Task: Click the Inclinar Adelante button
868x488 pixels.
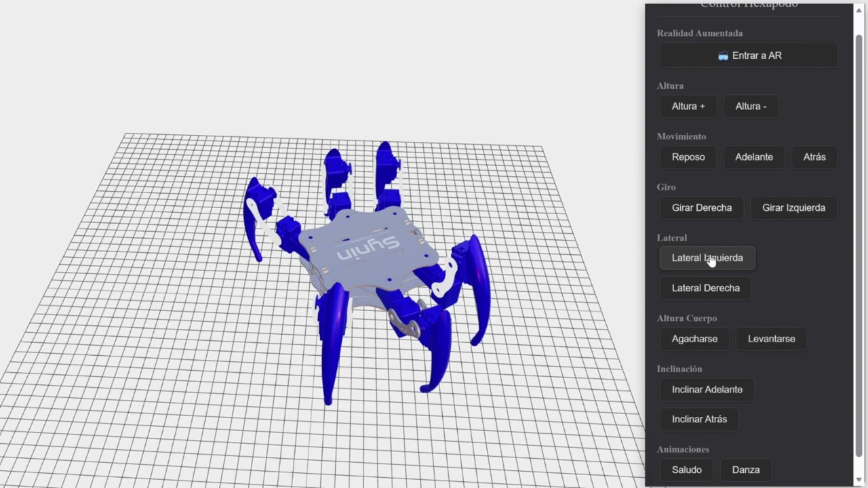Action: [x=707, y=390]
